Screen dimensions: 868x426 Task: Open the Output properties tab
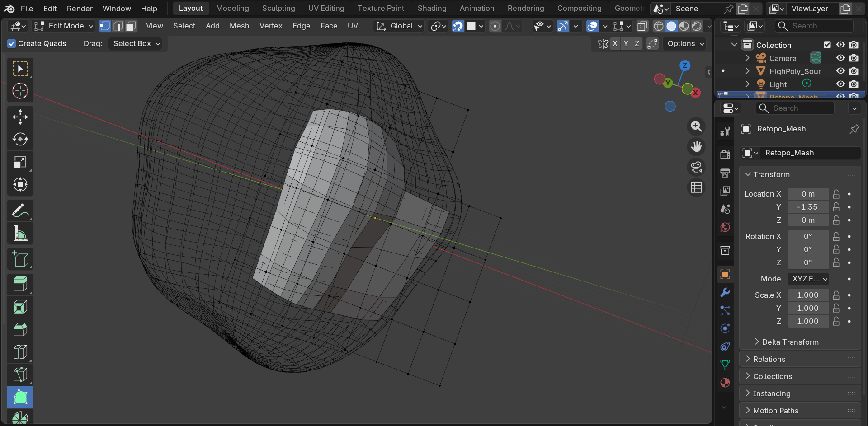725,173
